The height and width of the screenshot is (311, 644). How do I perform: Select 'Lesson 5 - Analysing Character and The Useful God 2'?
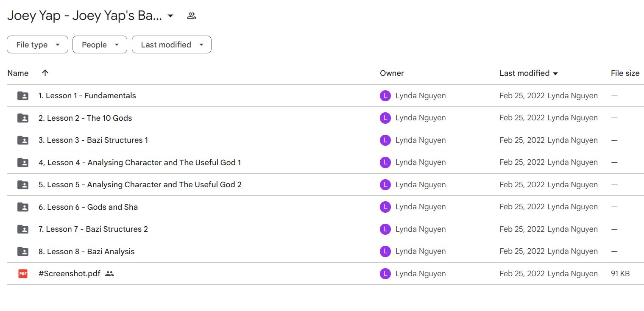click(140, 185)
